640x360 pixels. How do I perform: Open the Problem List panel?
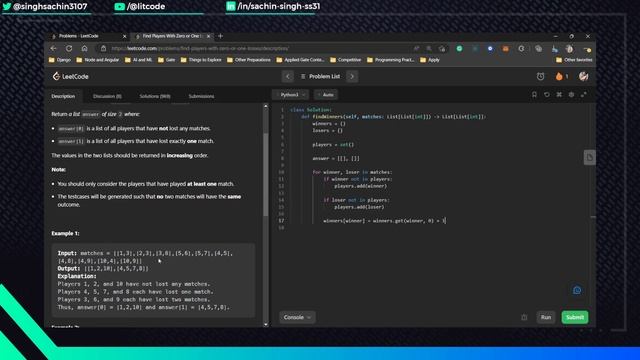[x=320, y=76]
